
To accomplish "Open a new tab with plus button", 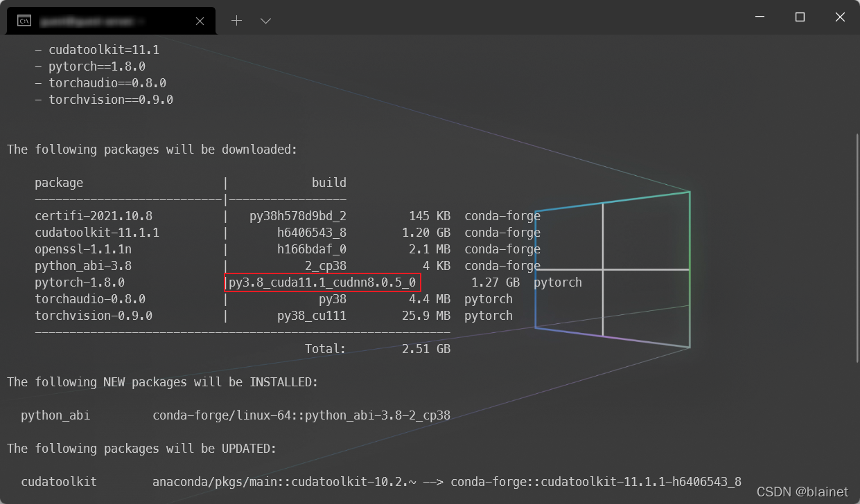I will (x=236, y=21).
